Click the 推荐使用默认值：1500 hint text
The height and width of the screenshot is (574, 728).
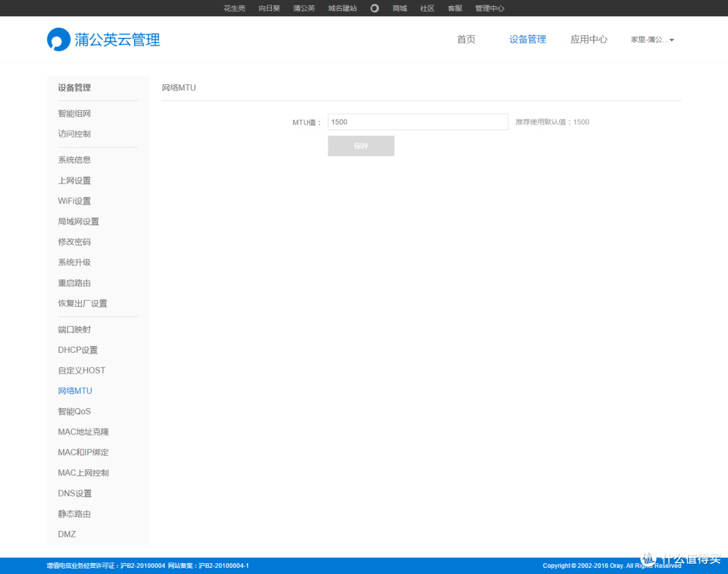[x=552, y=121]
